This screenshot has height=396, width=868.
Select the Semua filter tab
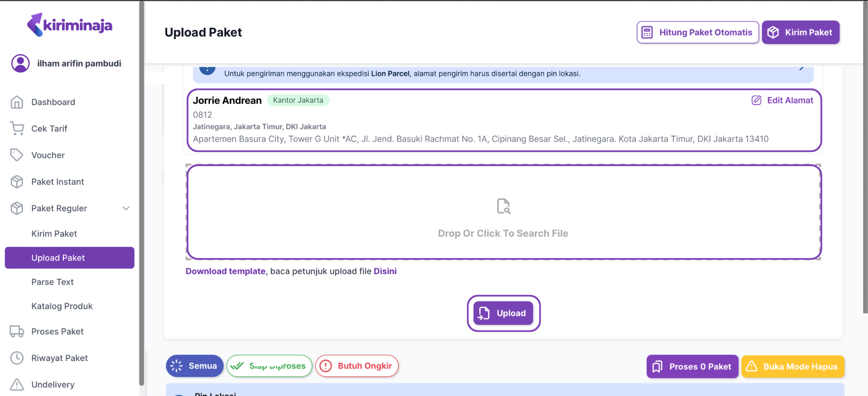point(194,366)
